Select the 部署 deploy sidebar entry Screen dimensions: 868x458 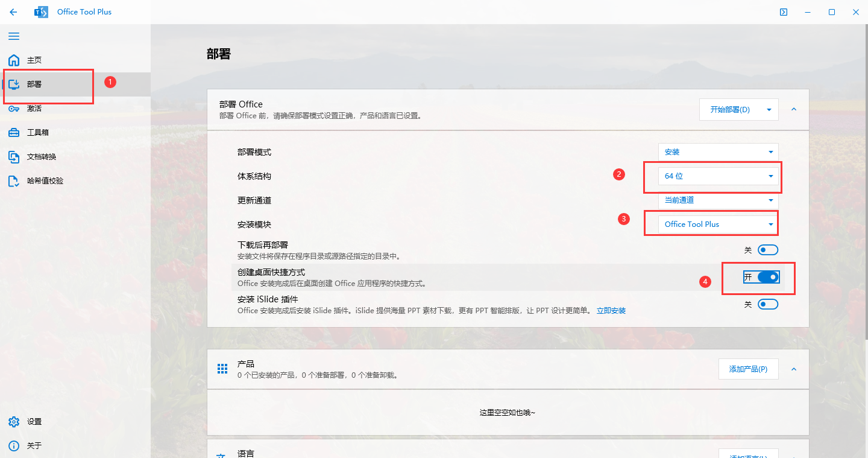[x=33, y=84]
